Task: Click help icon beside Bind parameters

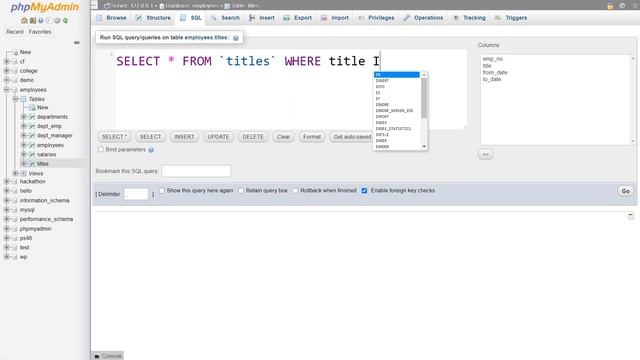Action: point(151,150)
